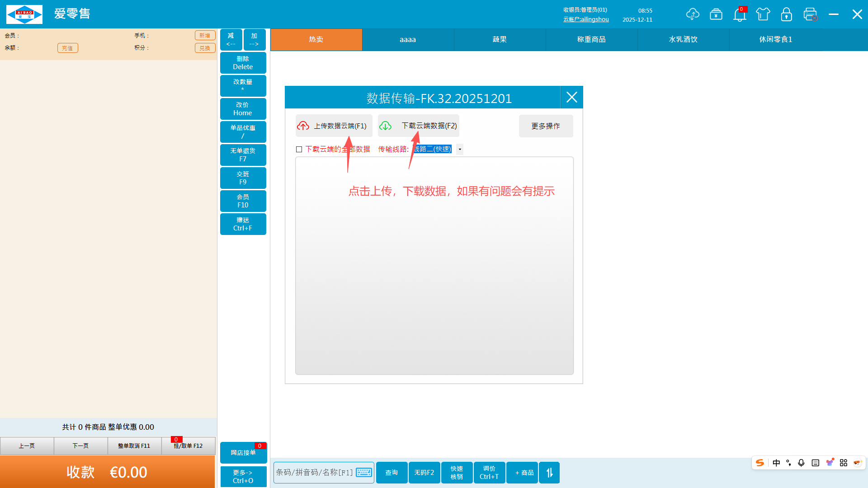
Task: Click the keyboard icon in search box
Action: click(x=364, y=473)
